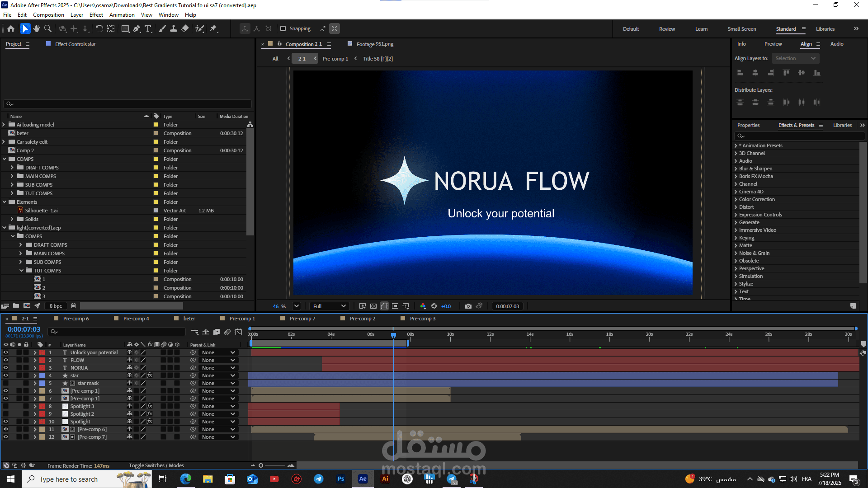Take a snapshot with camera icon

468,306
